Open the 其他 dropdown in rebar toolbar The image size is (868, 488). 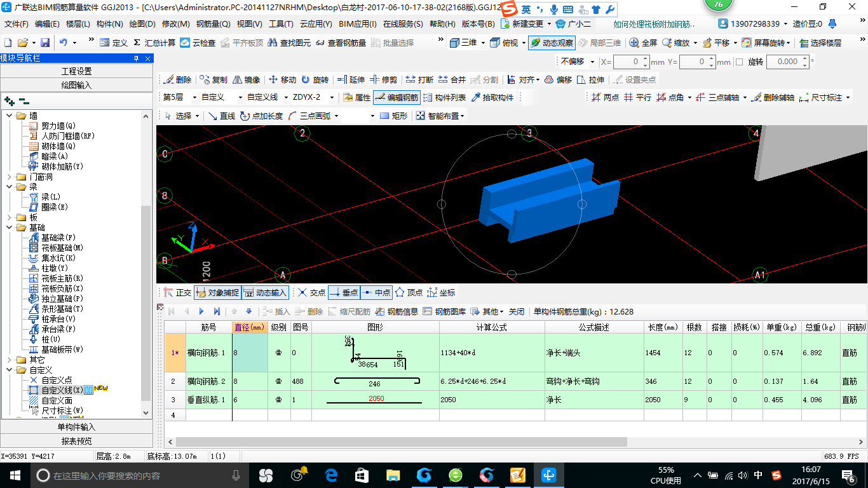488,311
